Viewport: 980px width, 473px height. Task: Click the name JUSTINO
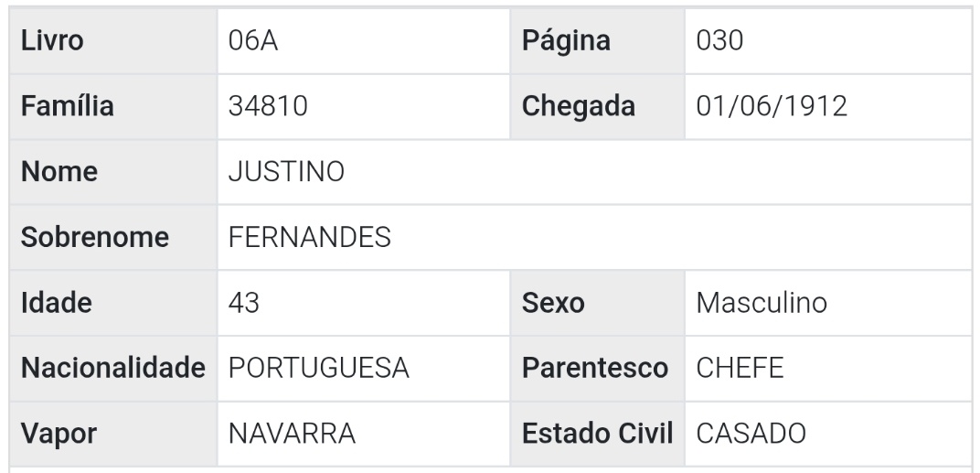point(285,173)
